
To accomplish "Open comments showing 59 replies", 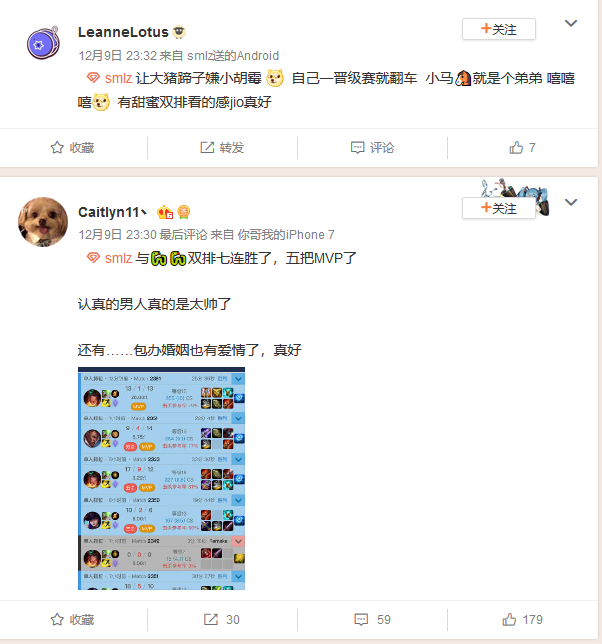I will pyautogui.click(x=372, y=619).
